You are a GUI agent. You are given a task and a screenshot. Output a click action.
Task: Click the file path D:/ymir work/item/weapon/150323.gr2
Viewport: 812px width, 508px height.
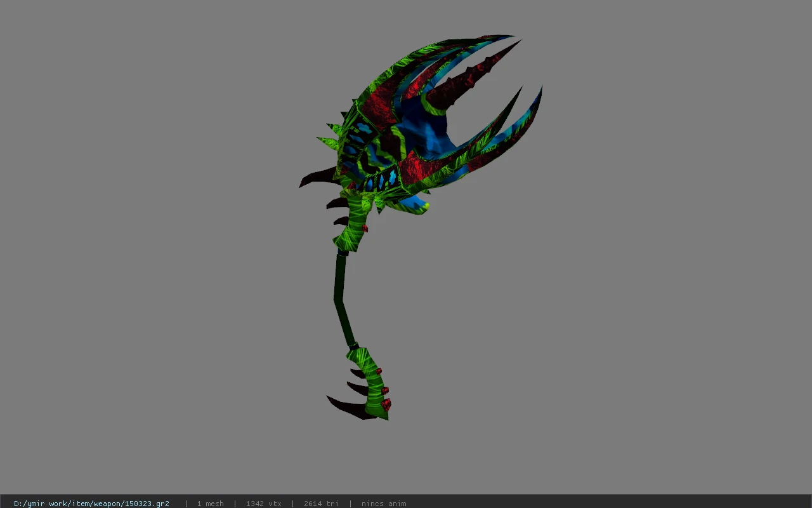point(91,504)
